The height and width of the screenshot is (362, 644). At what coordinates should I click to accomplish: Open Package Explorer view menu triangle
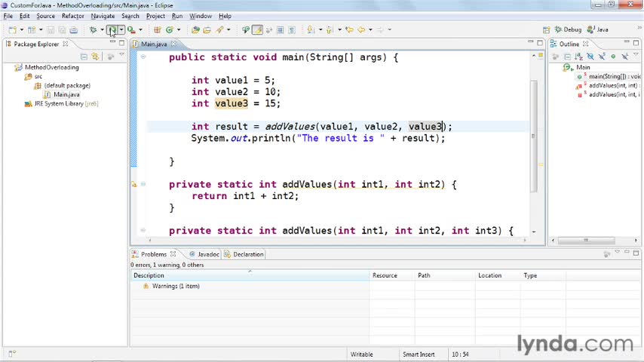tap(121, 55)
